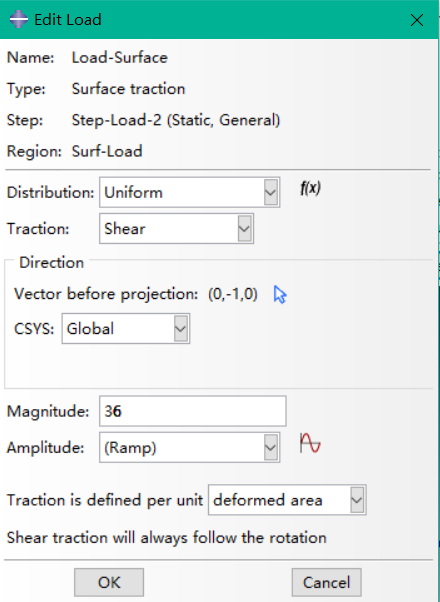This screenshot has height=602, width=440.
Task: Click the blue arrow to edit direction vector
Action: 280,294
